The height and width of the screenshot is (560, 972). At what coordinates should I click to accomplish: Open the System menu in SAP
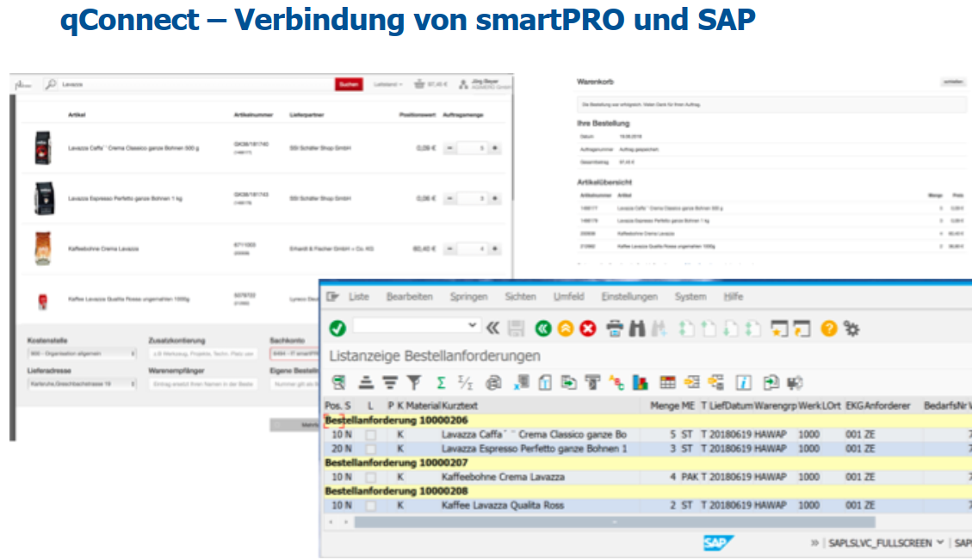[690, 297]
